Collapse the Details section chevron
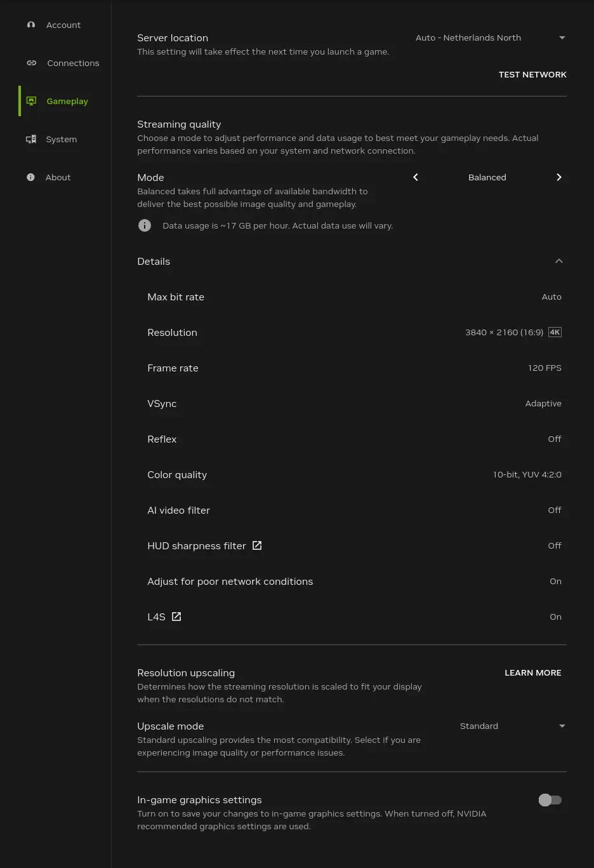Screen dimensions: 594x868 coord(559,261)
